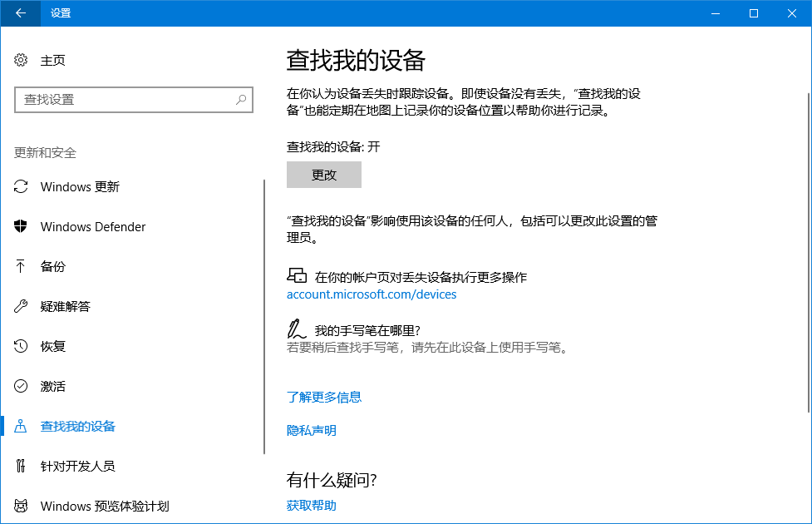Select the Windows 更新 icon in sidebar

20,186
